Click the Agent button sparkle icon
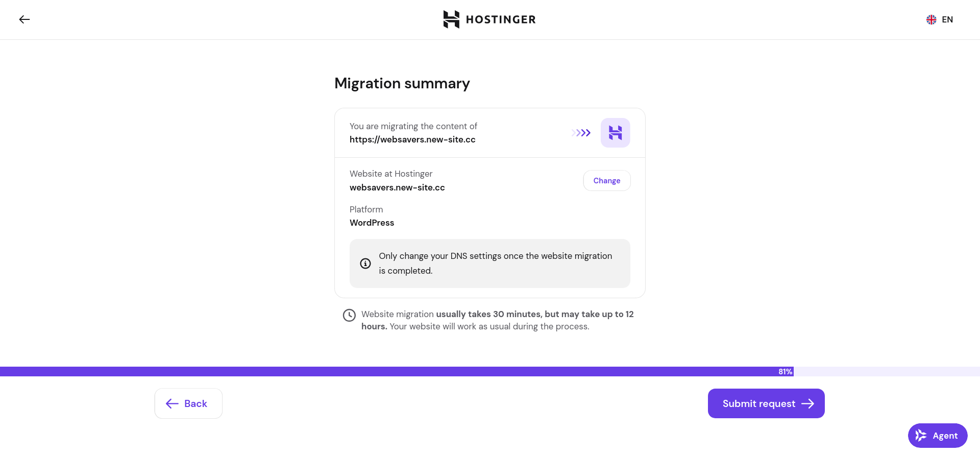The height and width of the screenshot is (455, 980). pyautogui.click(x=921, y=436)
